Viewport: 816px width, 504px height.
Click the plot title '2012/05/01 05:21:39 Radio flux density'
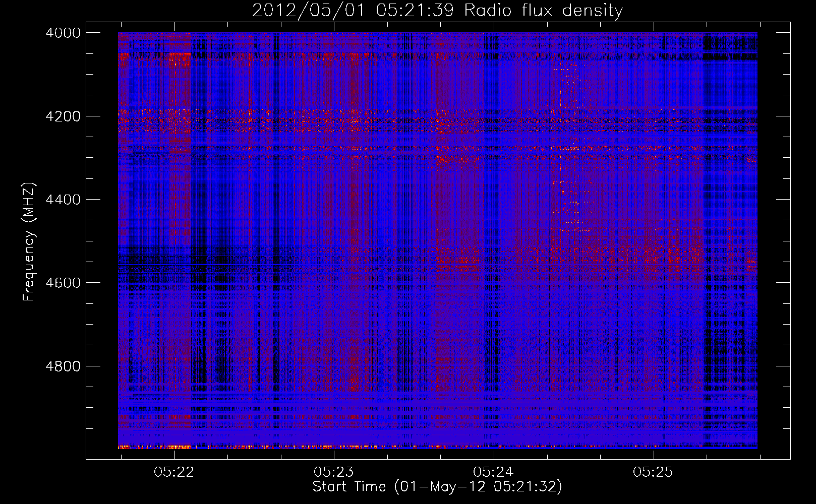pyautogui.click(x=437, y=11)
